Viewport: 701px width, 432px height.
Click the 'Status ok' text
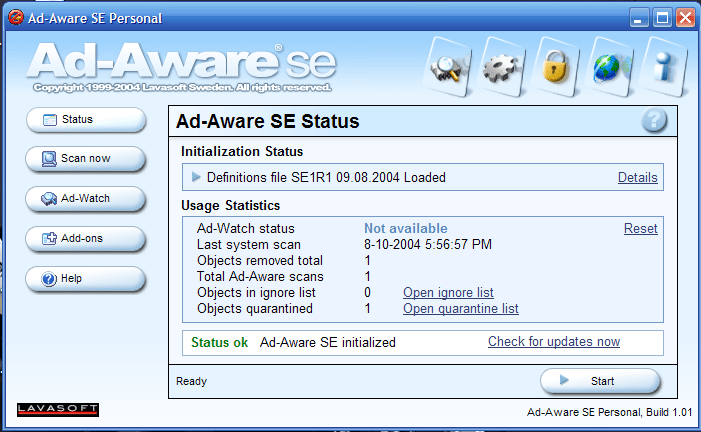[220, 343]
